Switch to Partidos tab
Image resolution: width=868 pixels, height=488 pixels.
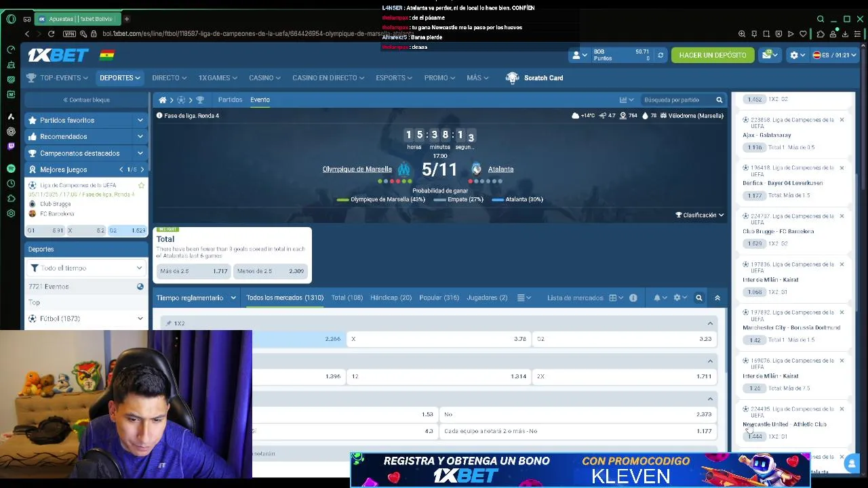[x=230, y=100]
